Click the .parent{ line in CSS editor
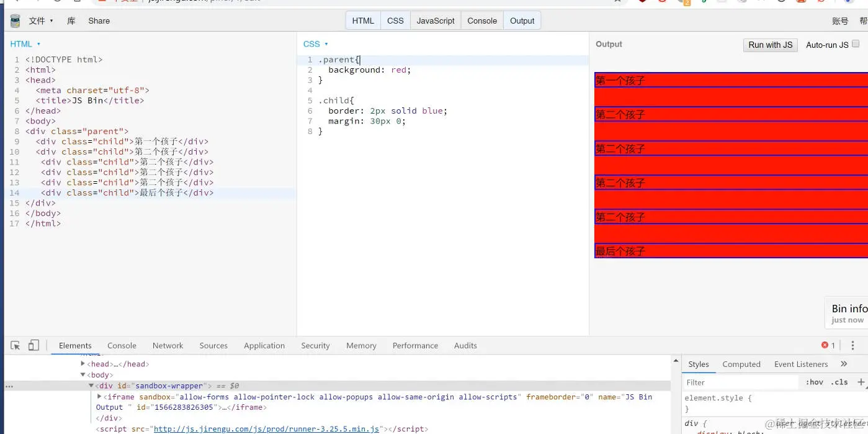Screen dimensions: 868x434 pos(339,60)
